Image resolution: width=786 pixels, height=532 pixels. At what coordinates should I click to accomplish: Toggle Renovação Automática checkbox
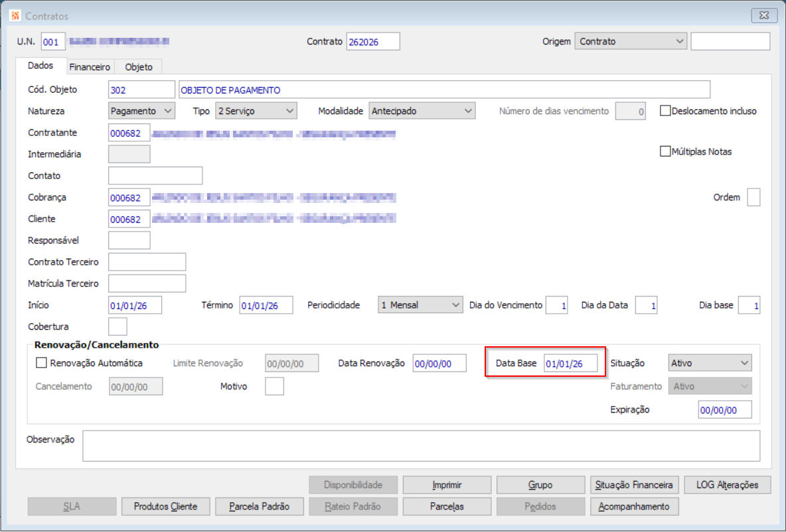point(41,363)
